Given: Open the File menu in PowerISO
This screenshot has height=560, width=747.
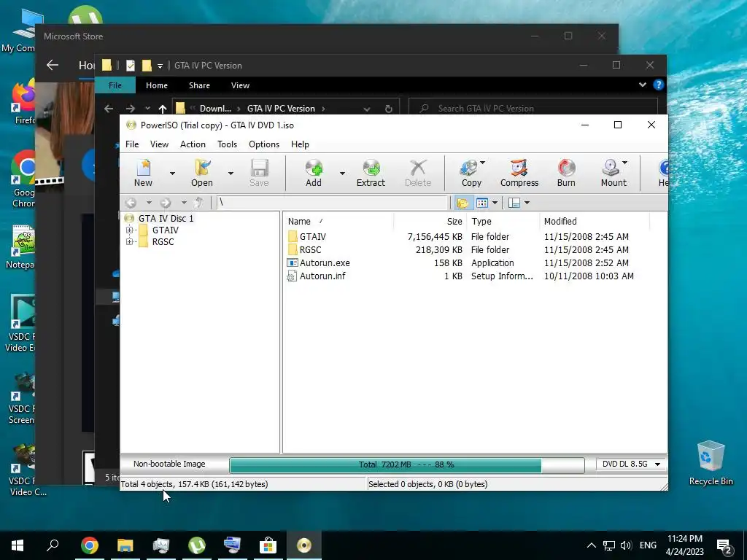Looking at the screenshot, I should (x=132, y=144).
